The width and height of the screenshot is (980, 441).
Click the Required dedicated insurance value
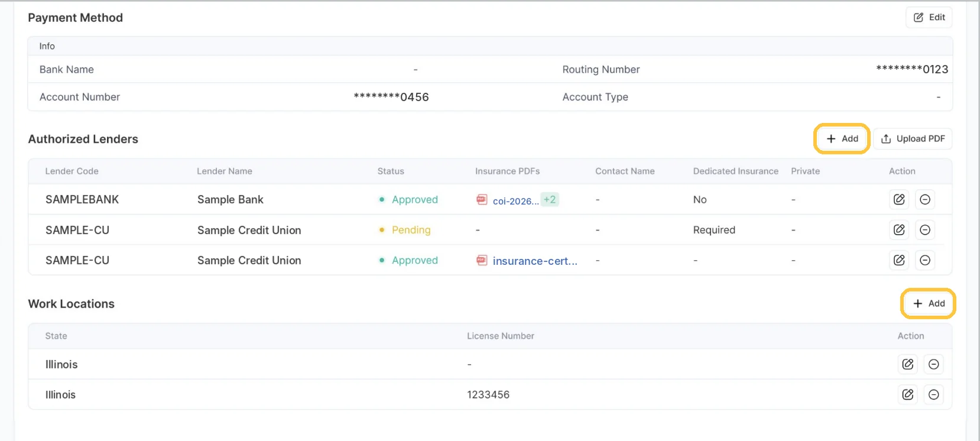(714, 230)
